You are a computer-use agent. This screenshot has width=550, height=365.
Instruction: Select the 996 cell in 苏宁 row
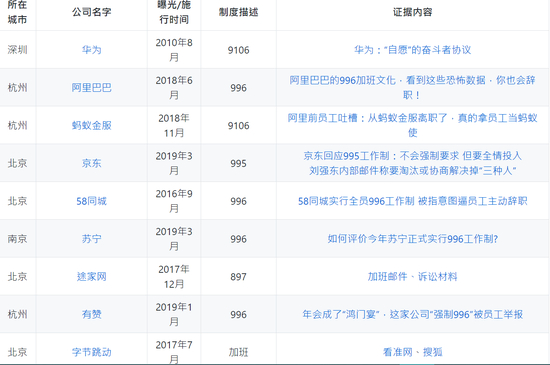239,239
